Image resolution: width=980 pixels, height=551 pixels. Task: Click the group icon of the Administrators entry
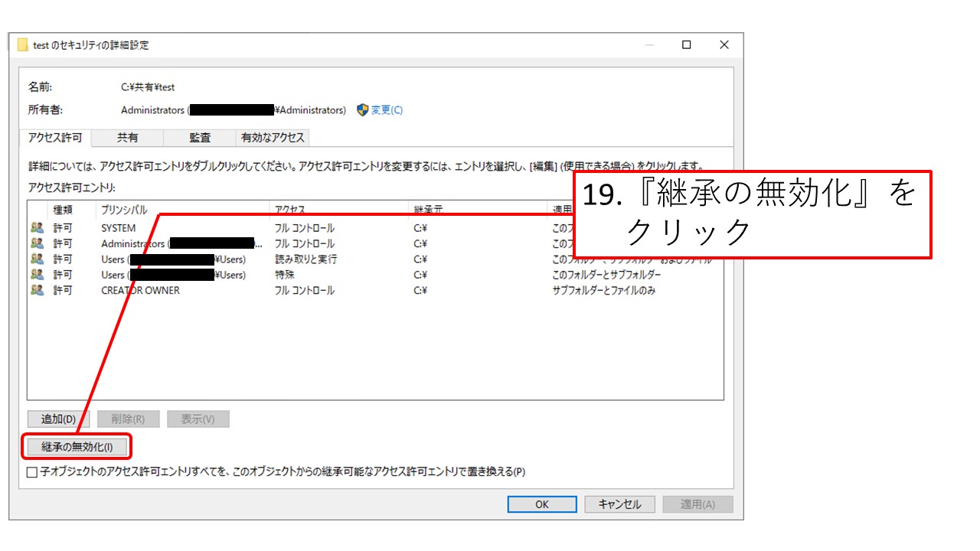point(37,243)
